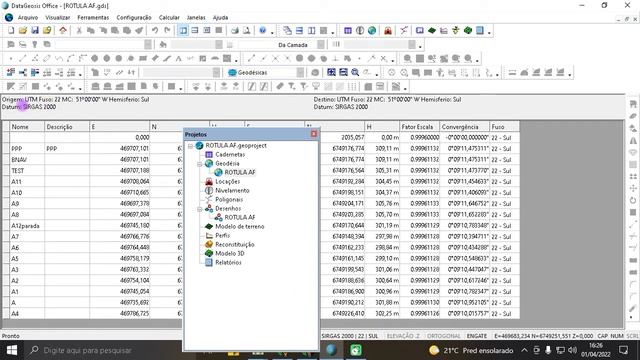Open the purple table icon in the top toolbar
The width and height of the screenshot is (640, 360).
(x=348, y=31)
